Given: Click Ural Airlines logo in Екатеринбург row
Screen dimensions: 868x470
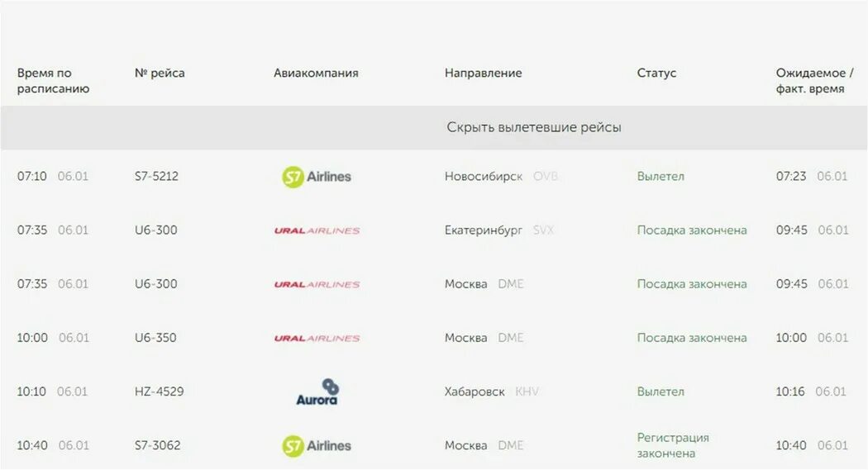Looking at the screenshot, I should coord(317,230).
